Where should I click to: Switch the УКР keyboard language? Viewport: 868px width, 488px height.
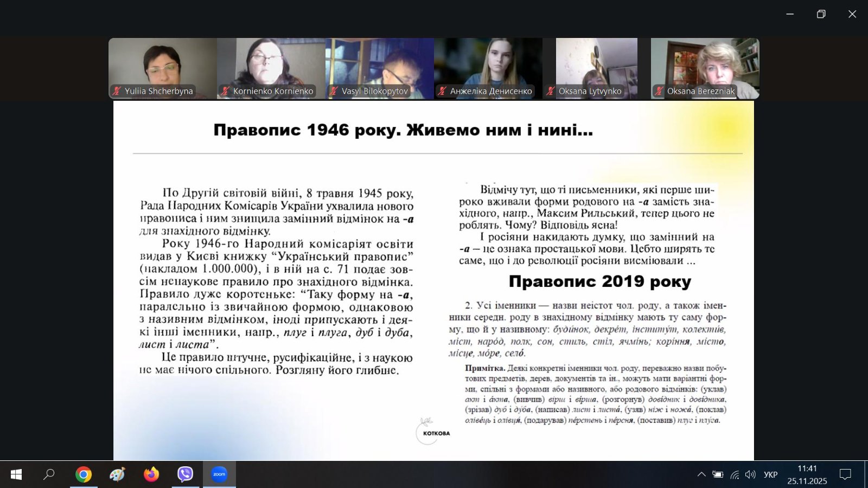coord(770,475)
